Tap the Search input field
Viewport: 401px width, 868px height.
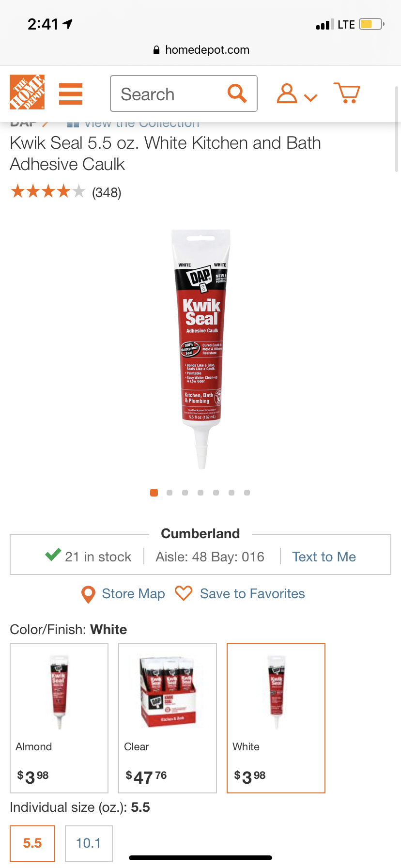(x=184, y=93)
